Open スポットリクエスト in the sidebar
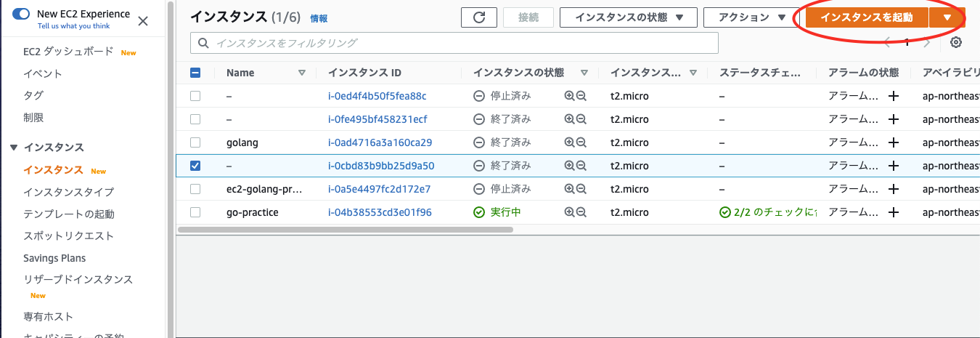 point(68,236)
